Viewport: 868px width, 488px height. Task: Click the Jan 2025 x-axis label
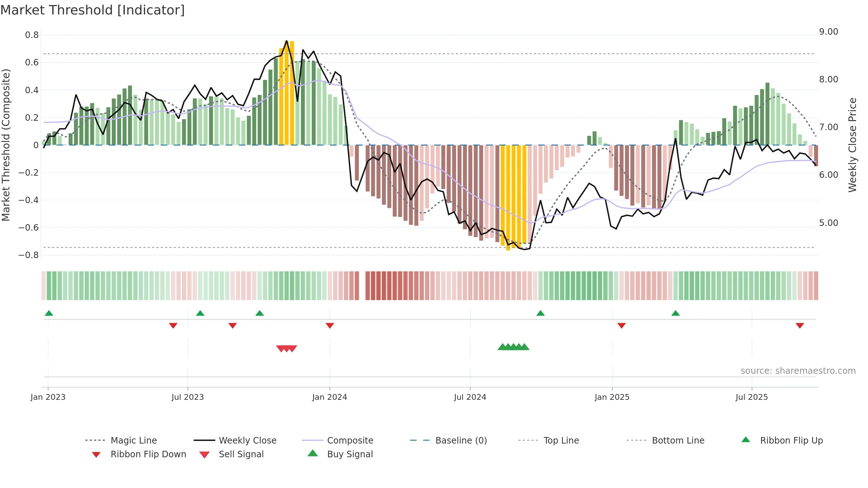tap(612, 397)
